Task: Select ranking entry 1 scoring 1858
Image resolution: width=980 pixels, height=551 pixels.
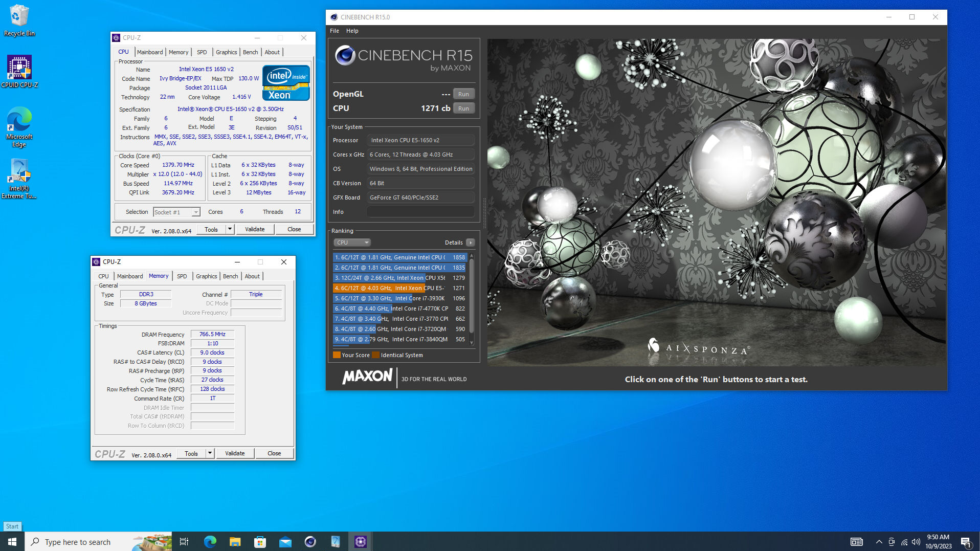Action: point(400,257)
